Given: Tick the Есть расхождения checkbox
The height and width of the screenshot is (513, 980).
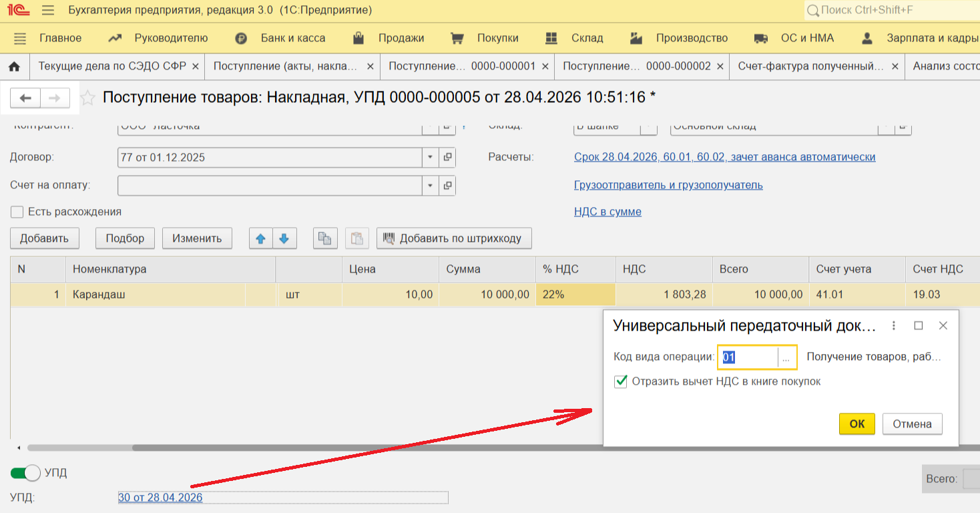Looking at the screenshot, I should pyautogui.click(x=17, y=212).
